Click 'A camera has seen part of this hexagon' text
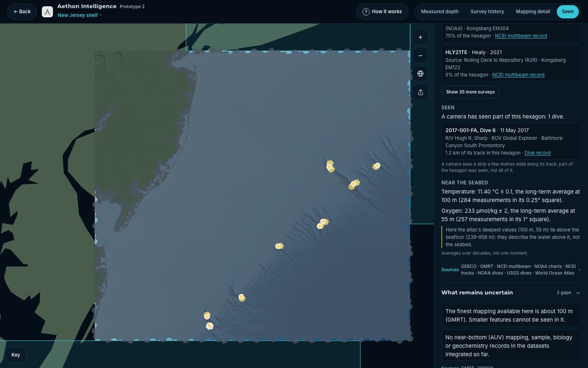This screenshot has width=588, height=368. pos(503,117)
